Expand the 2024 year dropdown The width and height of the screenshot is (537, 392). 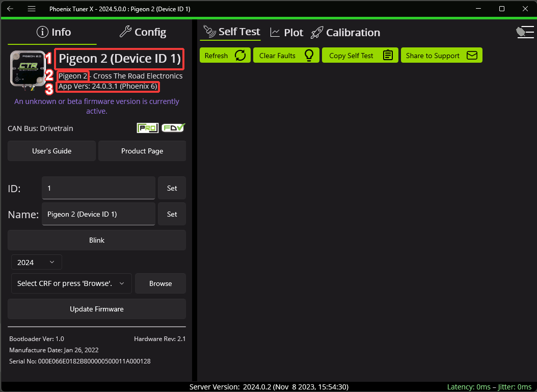[37, 263]
